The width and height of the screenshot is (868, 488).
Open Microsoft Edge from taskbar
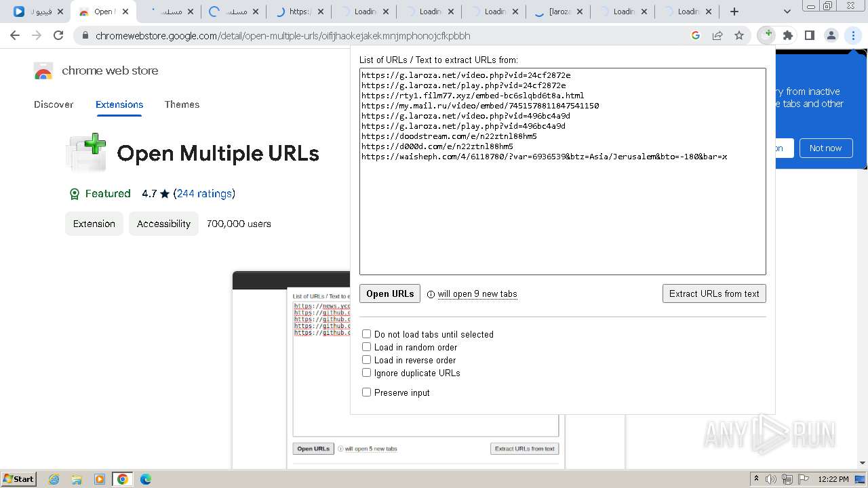[145, 479]
